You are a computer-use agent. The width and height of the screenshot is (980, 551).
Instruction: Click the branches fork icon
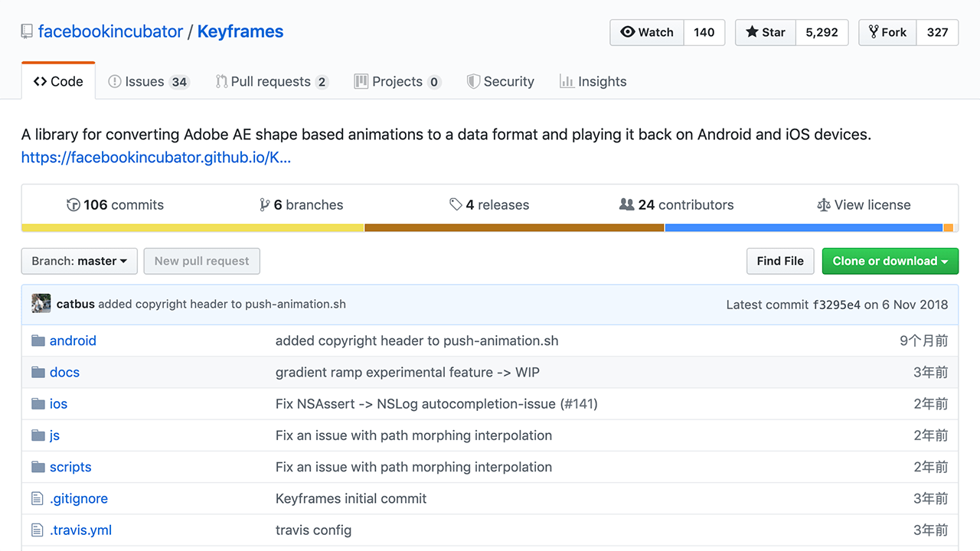264,204
